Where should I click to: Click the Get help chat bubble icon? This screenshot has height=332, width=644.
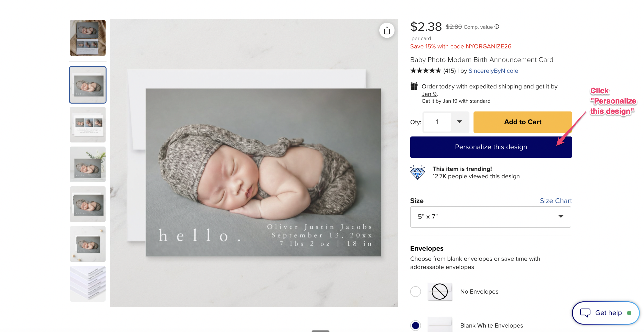[x=585, y=312]
